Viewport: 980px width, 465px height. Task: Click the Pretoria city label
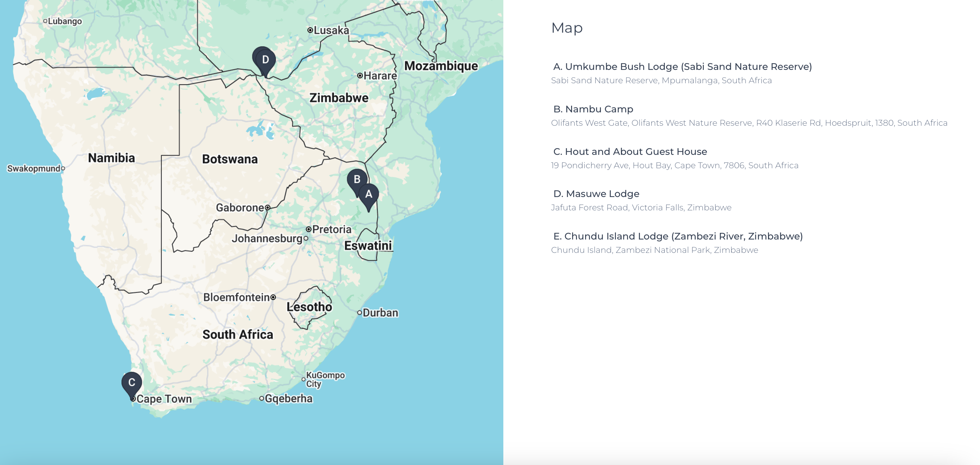coord(332,229)
